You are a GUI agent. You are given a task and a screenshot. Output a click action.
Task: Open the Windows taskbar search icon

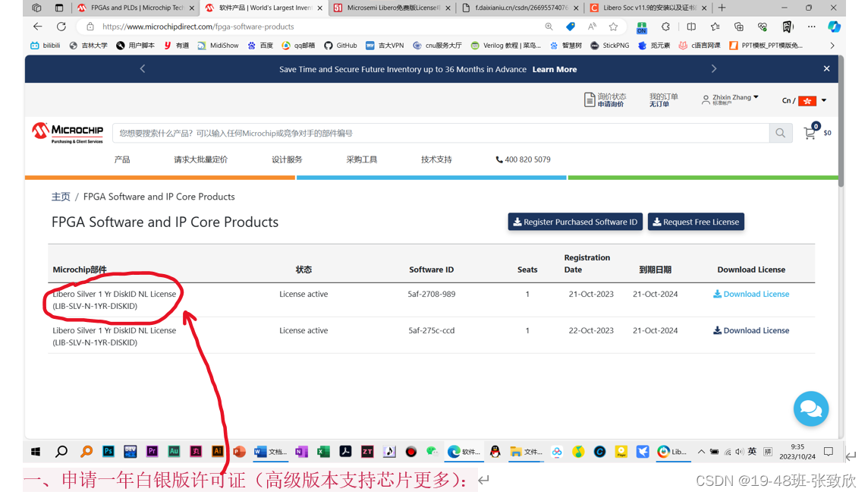click(x=61, y=452)
